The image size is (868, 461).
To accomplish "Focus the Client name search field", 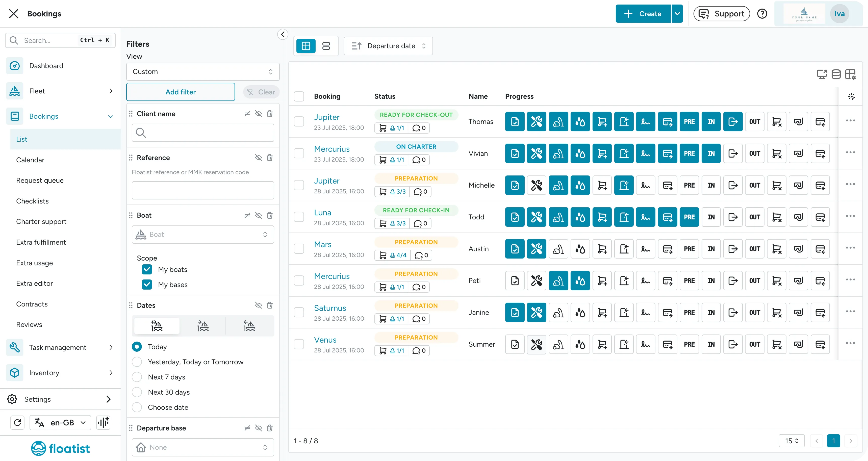I will 202,133.
